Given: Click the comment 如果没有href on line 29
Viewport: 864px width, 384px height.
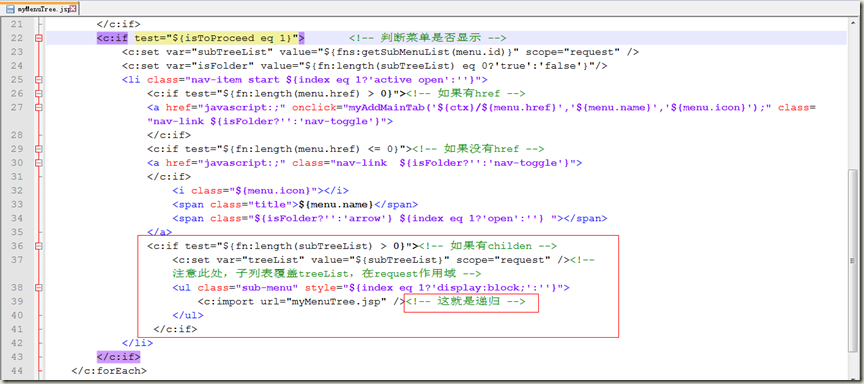Looking at the screenshot, I should (x=479, y=149).
